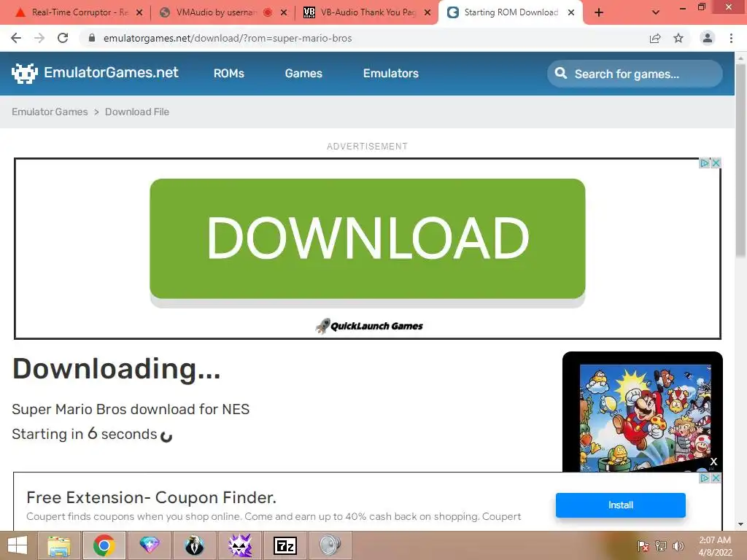Click the EmulatorGames.net logo
This screenshot has height=560, width=747.
(95, 73)
